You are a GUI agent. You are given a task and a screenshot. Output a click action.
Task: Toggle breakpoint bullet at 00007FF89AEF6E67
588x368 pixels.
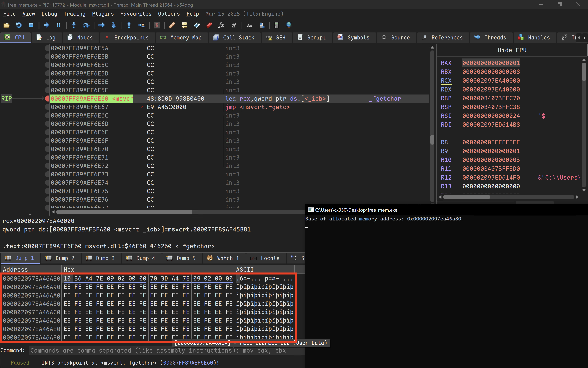47,107
